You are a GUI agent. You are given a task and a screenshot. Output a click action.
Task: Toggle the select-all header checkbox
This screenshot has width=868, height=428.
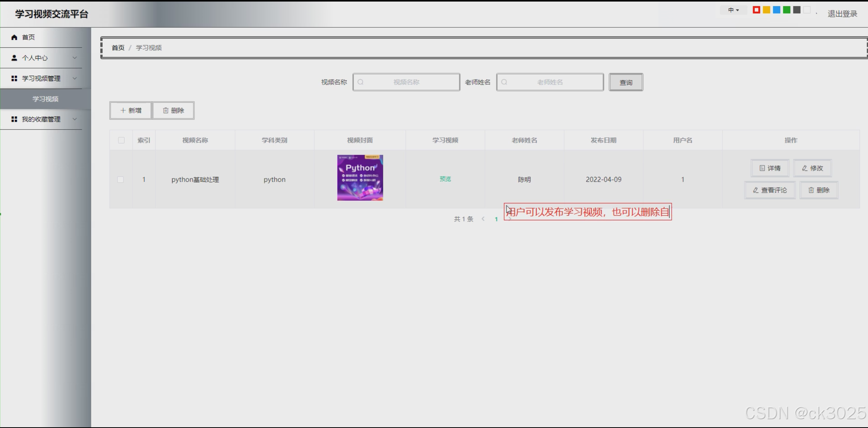[x=121, y=140]
